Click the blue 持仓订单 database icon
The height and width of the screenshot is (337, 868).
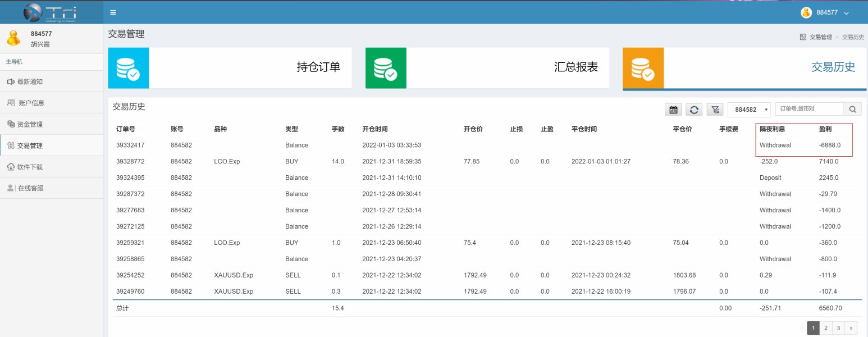[x=129, y=68]
